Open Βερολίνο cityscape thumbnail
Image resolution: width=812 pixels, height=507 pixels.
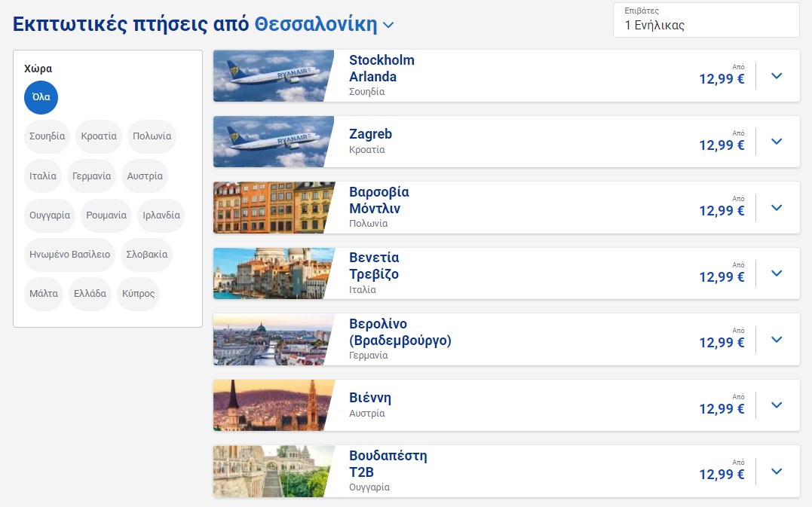(274, 340)
